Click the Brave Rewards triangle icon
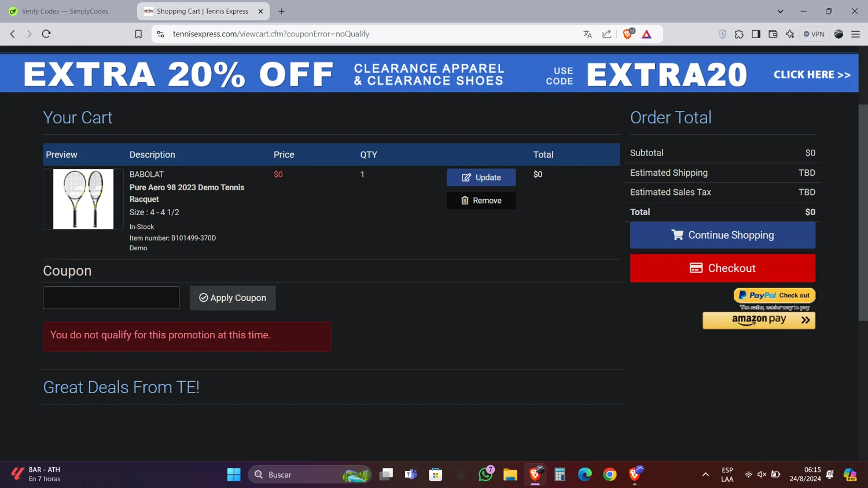868x488 pixels. click(647, 34)
